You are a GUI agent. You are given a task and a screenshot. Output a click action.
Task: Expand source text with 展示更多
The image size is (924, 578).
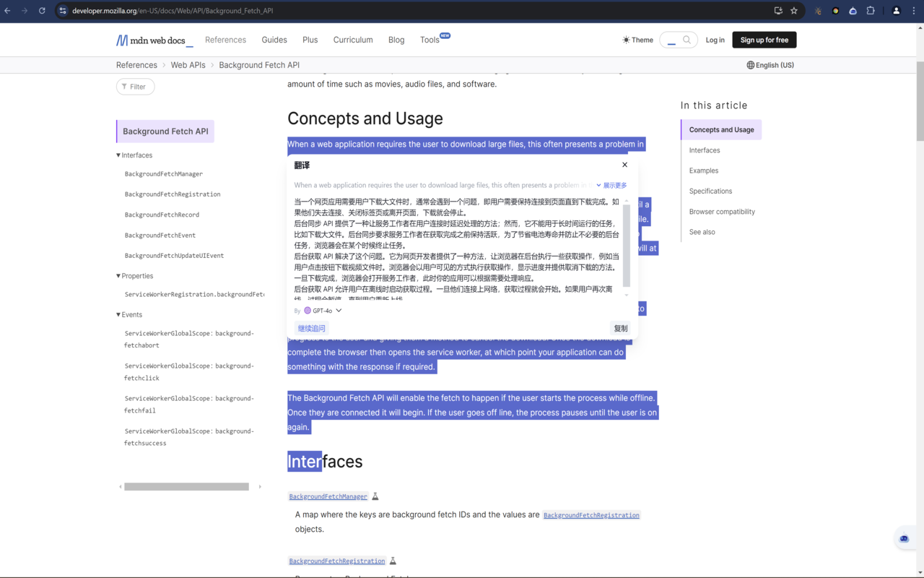611,186
